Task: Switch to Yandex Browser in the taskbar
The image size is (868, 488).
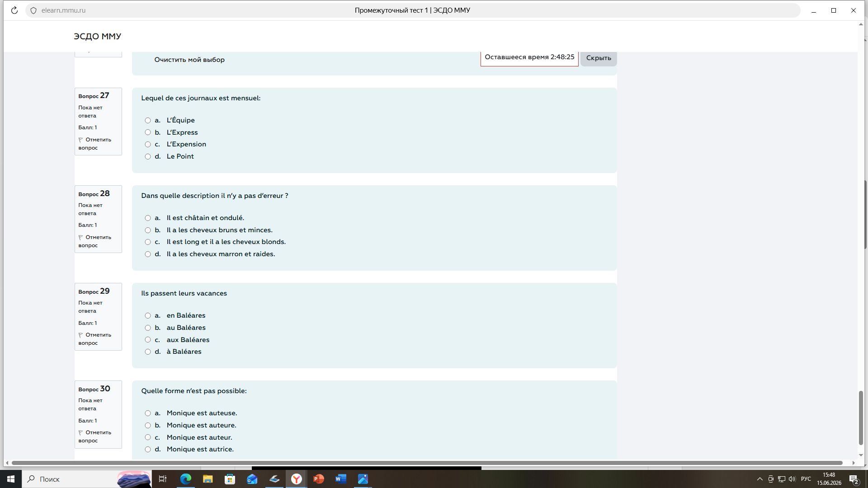Action: [297, 479]
